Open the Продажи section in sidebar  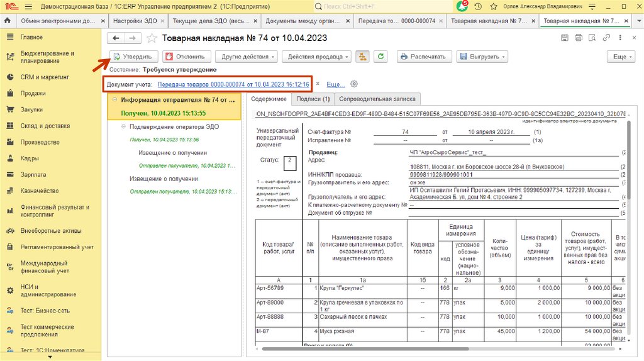(x=32, y=93)
